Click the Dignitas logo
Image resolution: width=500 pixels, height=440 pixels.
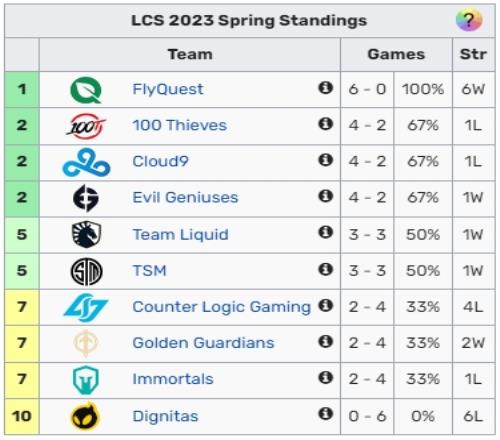86,416
